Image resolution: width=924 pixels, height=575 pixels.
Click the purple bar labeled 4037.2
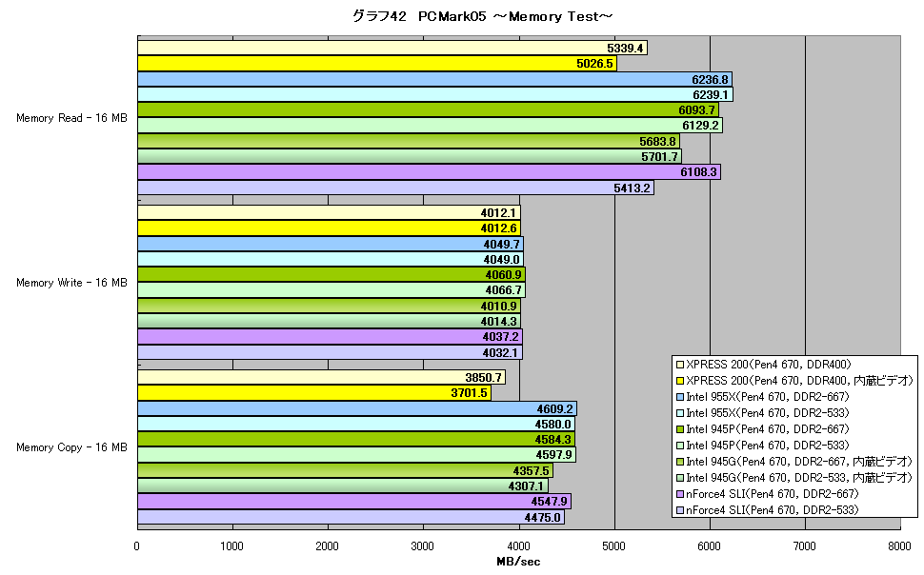tap(330, 336)
